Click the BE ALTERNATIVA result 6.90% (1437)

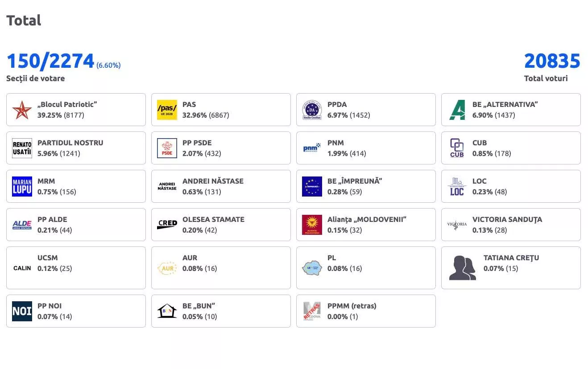494,115
